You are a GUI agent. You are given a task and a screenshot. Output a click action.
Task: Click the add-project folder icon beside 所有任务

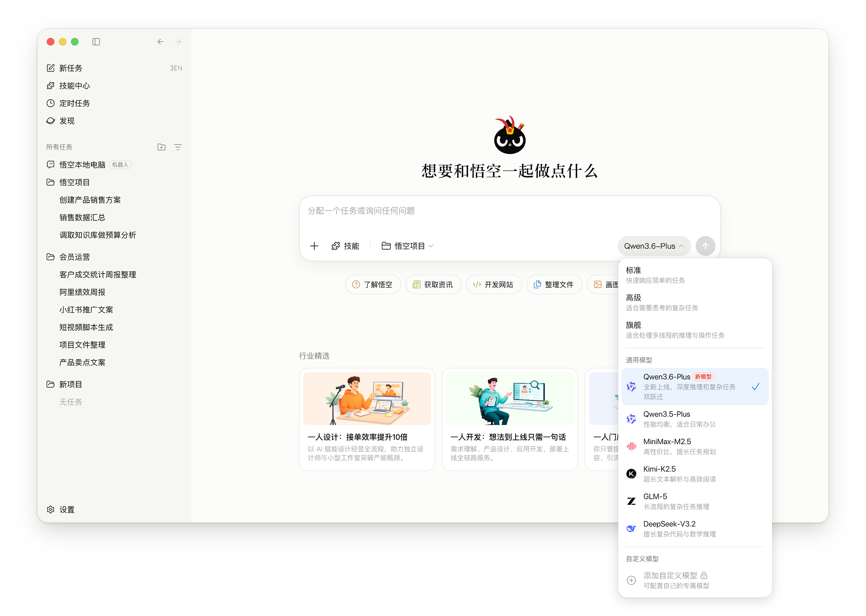pos(161,147)
